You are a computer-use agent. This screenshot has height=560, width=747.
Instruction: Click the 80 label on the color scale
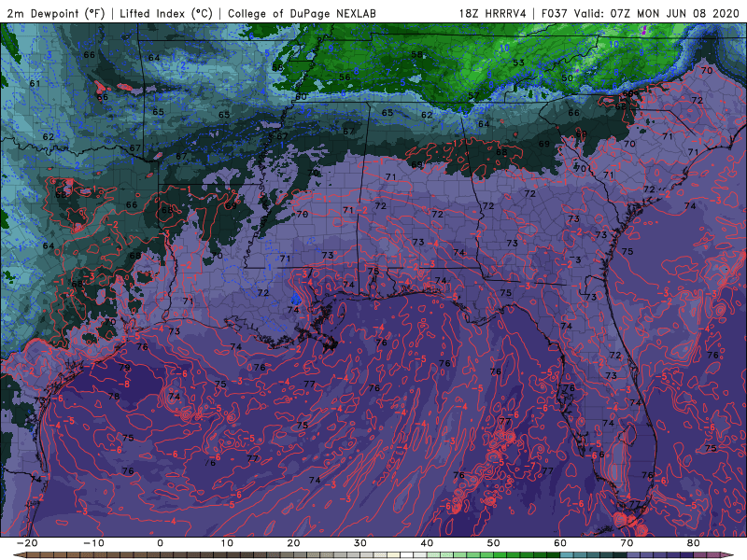(x=694, y=543)
